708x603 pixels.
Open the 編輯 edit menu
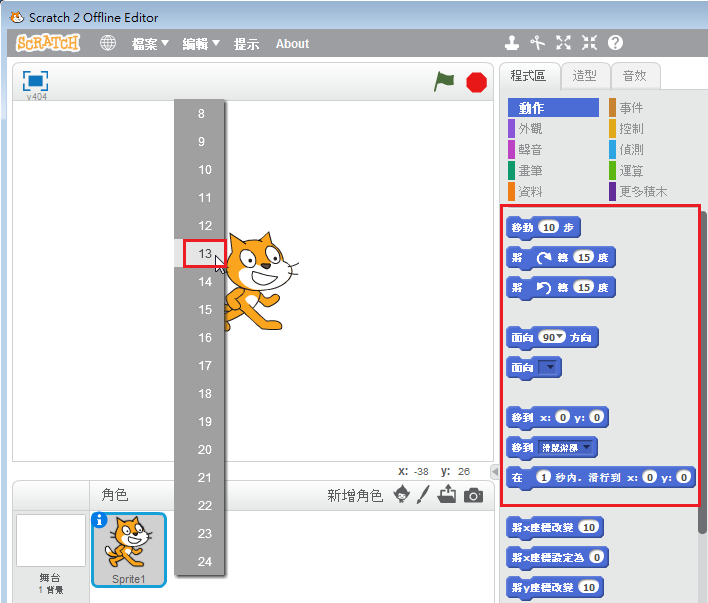tap(200, 44)
